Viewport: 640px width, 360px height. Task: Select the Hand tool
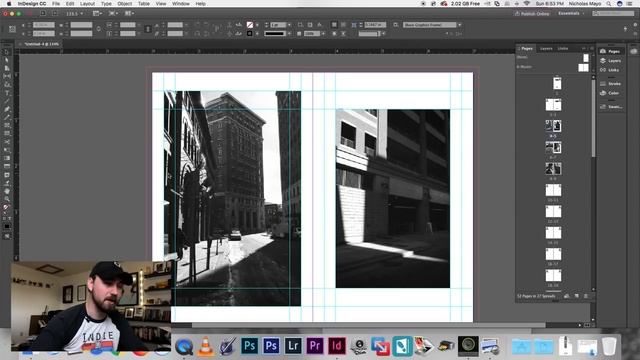(x=7, y=191)
